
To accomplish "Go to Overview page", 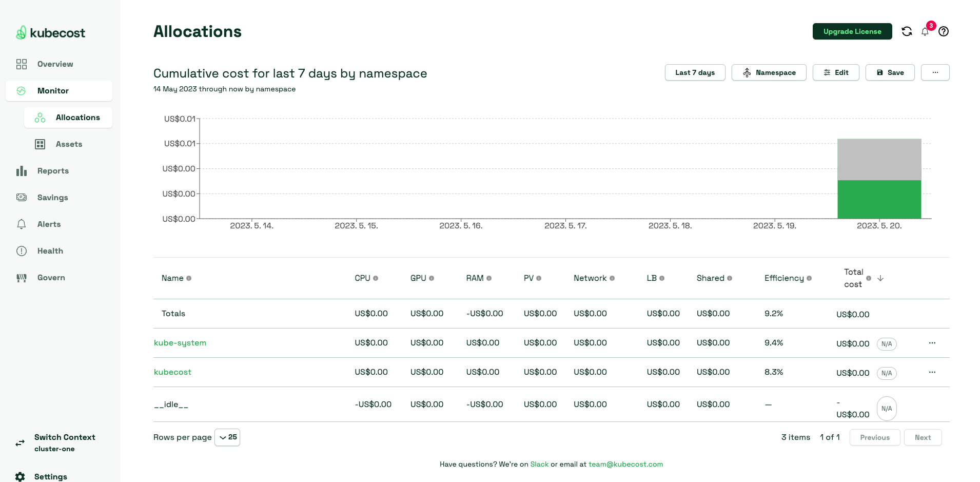I will [55, 64].
